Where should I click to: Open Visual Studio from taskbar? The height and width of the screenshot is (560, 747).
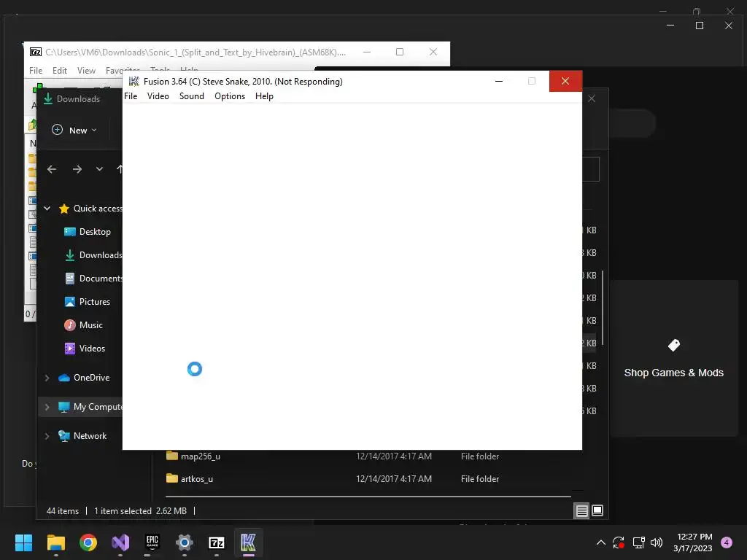click(120, 542)
